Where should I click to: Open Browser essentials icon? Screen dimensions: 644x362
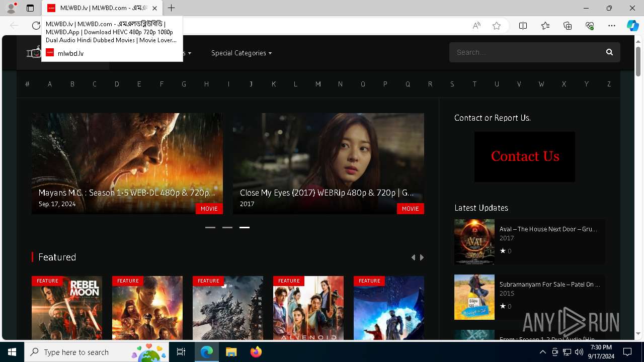590,26
